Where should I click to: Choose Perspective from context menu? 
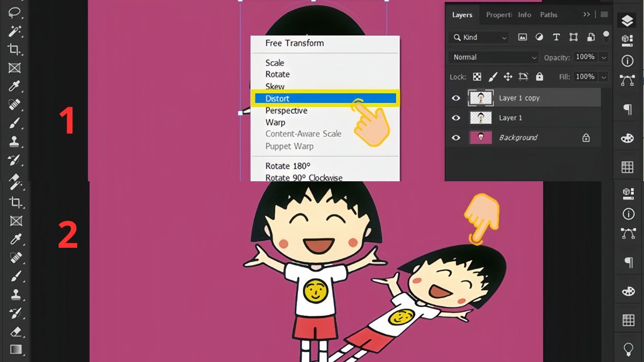(x=287, y=110)
